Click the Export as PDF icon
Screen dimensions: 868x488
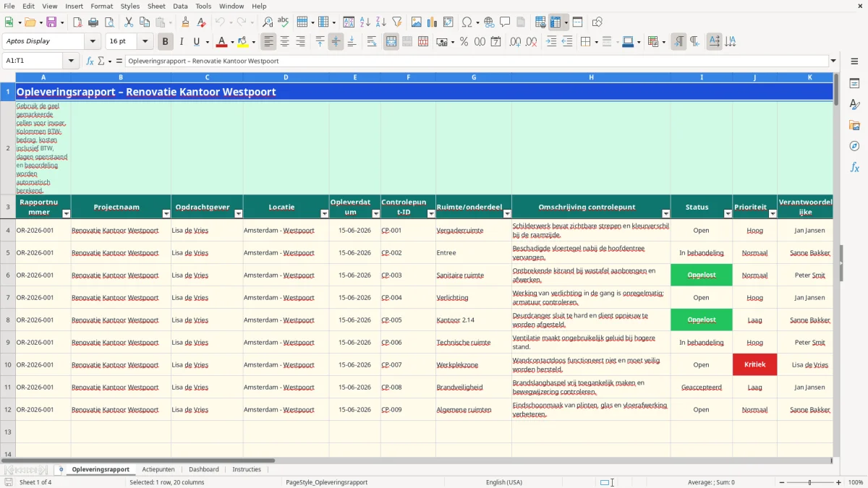tap(77, 22)
